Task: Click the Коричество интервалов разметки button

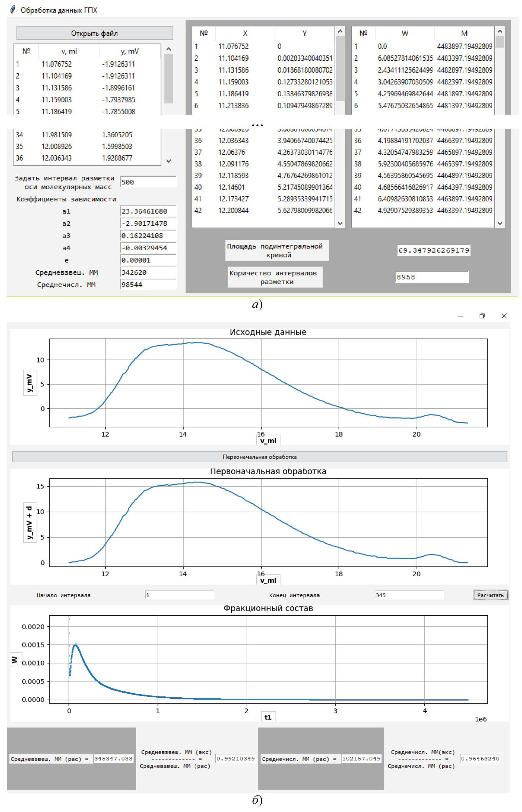Action: click(275, 277)
